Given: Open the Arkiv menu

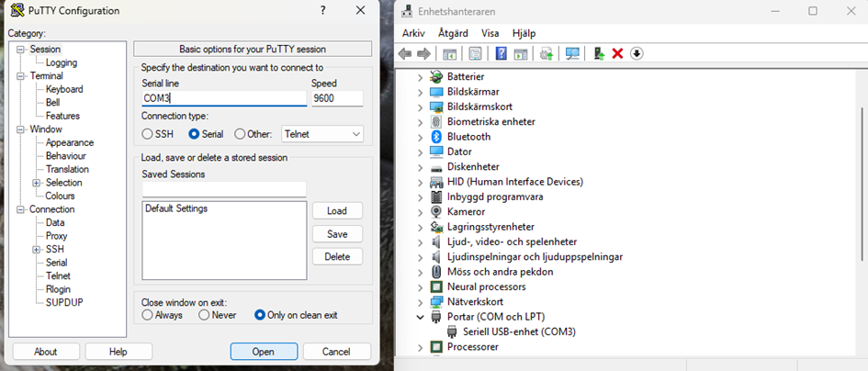Looking at the screenshot, I should click(413, 33).
